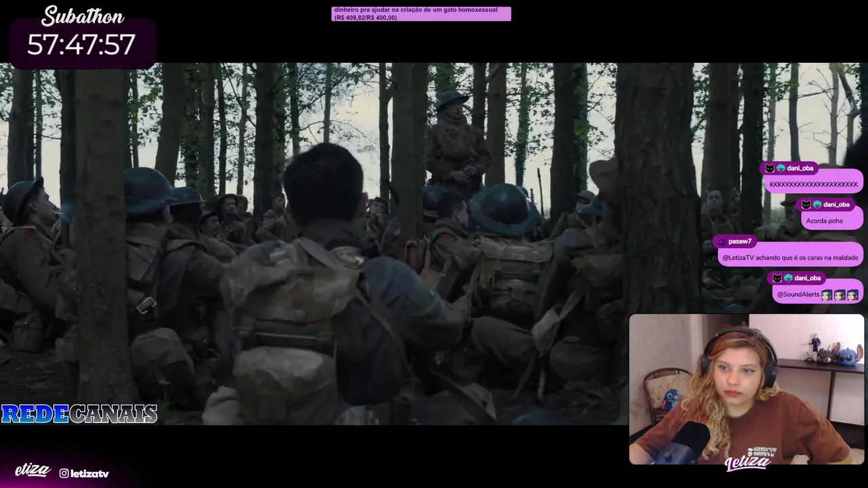Click the @LetizaTV mention in pasaw7's message

tap(740, 258)
